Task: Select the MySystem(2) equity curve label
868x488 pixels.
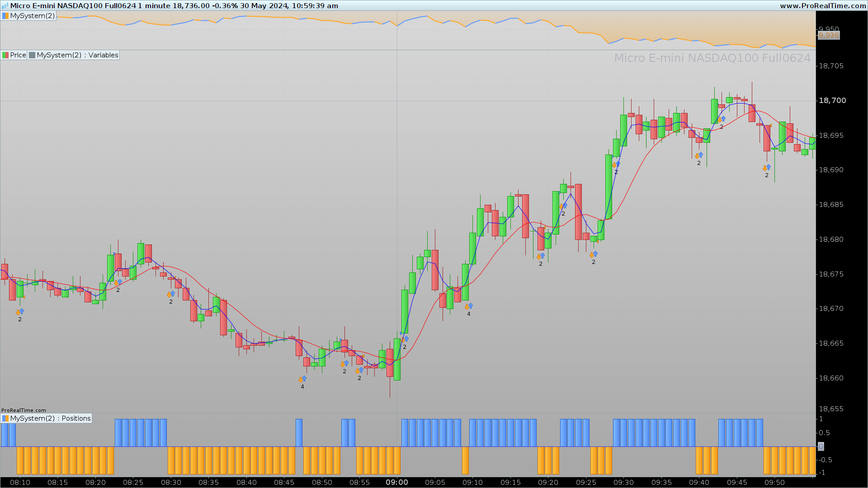Action: coord(33,16)
